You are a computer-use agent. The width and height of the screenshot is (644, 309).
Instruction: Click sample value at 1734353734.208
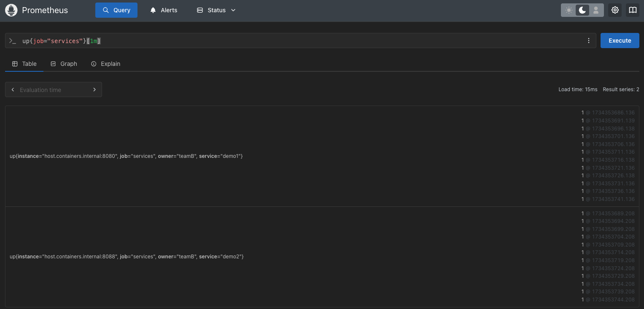[x=608, y=284]
